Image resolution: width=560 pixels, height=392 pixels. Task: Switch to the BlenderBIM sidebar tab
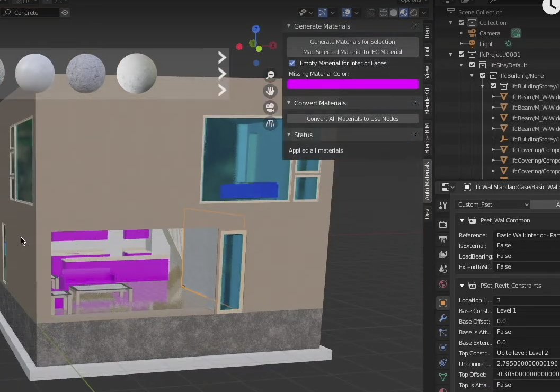click(427, 138)
